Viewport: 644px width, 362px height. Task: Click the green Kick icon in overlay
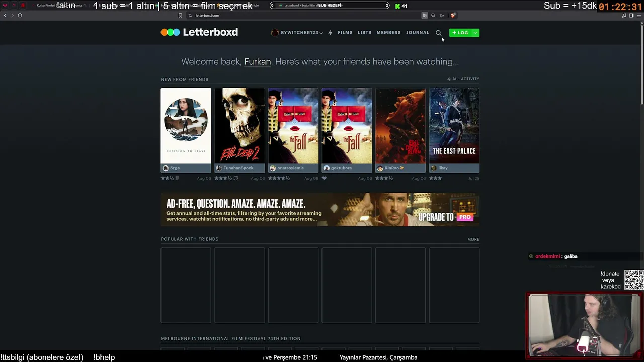pyautogui.click(x=397, y=6)
